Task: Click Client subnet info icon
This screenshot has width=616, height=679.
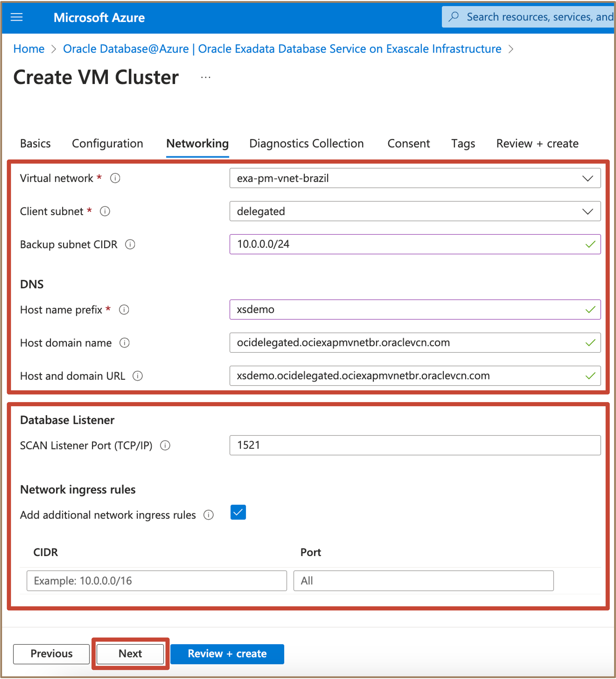Action: point(105,211)
